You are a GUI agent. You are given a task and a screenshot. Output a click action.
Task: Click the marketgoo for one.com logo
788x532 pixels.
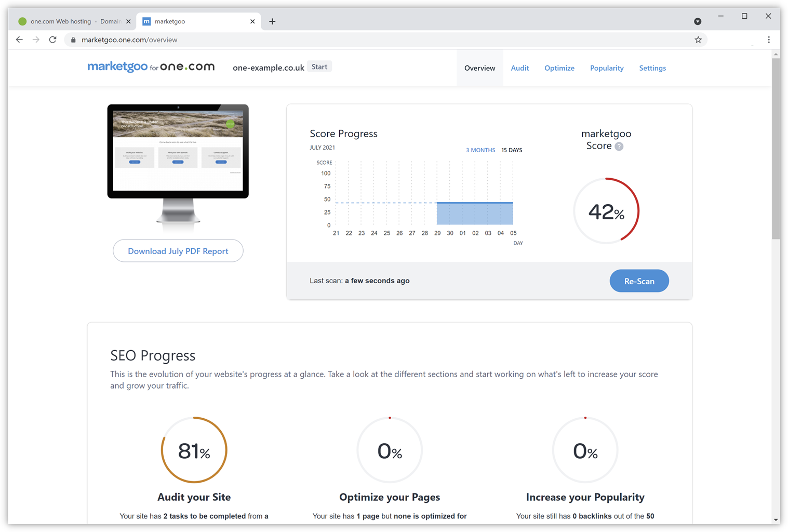[151, 67]
